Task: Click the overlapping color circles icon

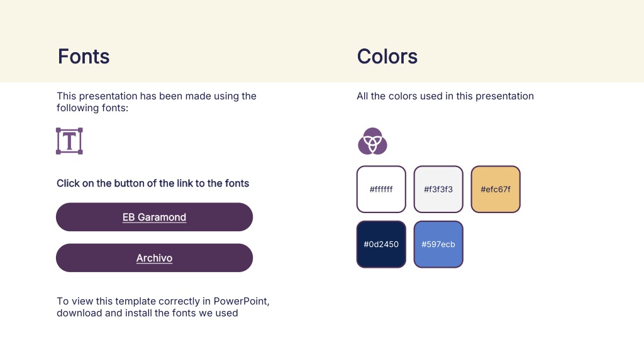Action: click(x=372, y=141)
